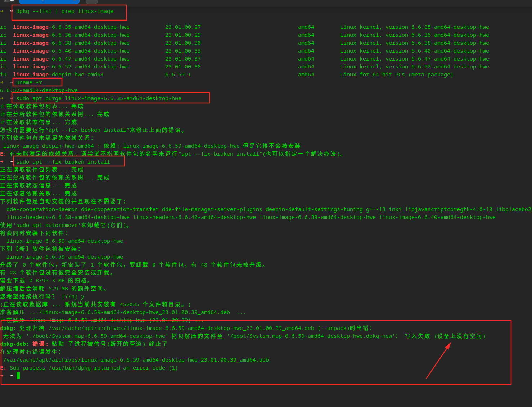Screen dimensions: 532x407
Task: Click "Linux for 64-bit PCs (meta-package)" description
Action: tap(397, 75)
